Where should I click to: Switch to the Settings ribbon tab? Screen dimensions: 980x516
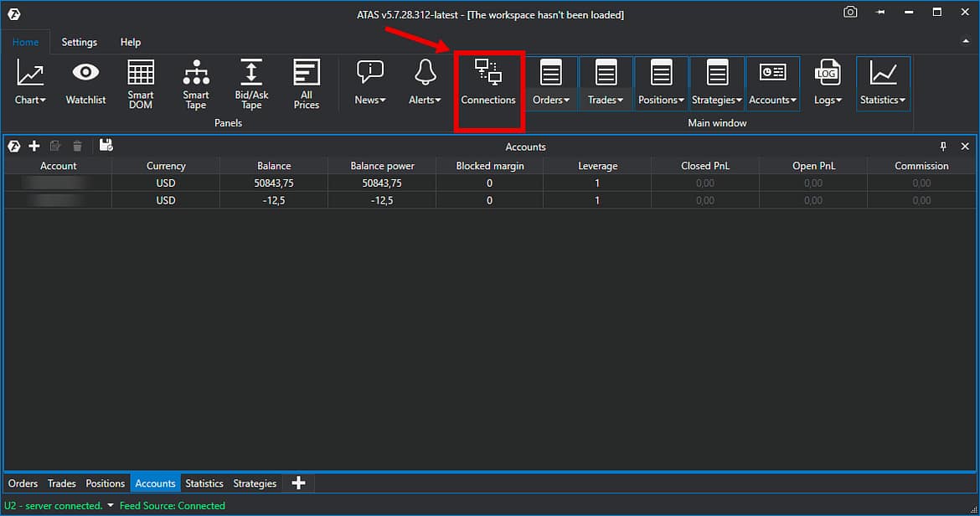(x=79, y=42)
